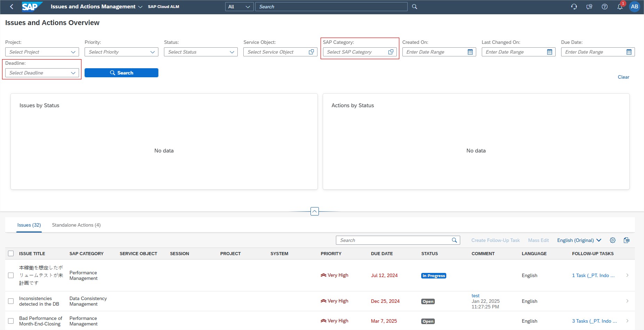Open the notifications bell
The height and width of the screenshot is (330, 644).
click(x=620, y=7)
